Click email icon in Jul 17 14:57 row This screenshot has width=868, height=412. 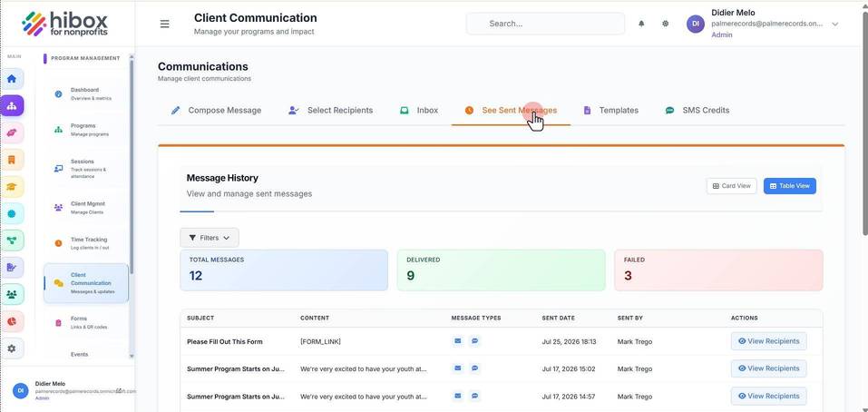click(458, 396)
